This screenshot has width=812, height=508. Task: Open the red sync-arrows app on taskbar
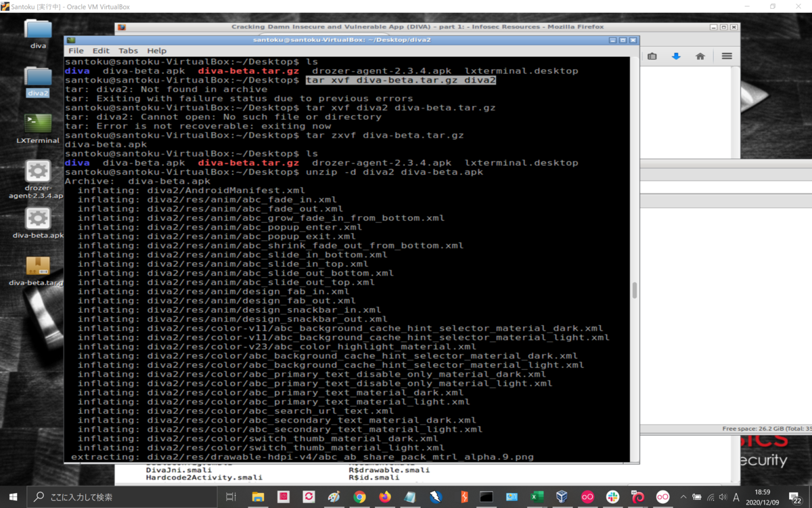point(309,496)
